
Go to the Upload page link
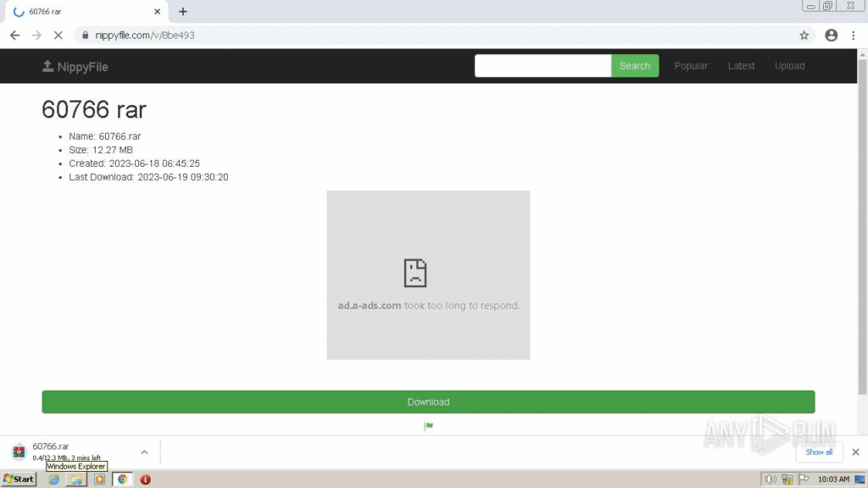point(789,66)
